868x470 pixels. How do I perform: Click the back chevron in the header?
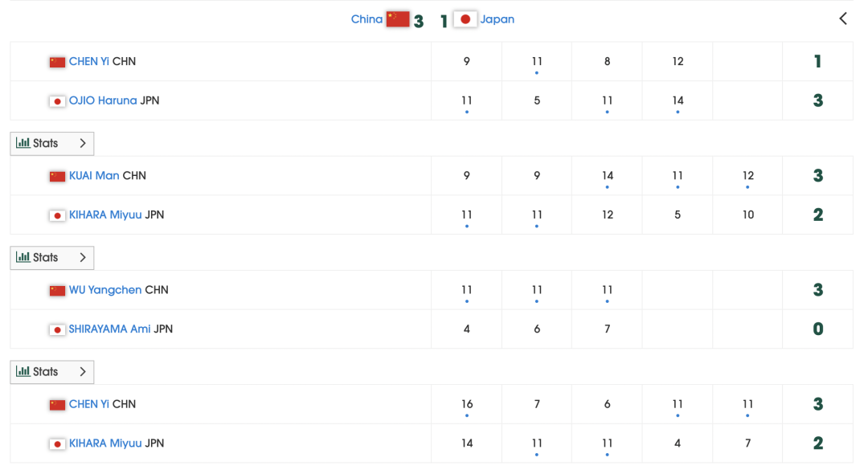pos(842,18)
